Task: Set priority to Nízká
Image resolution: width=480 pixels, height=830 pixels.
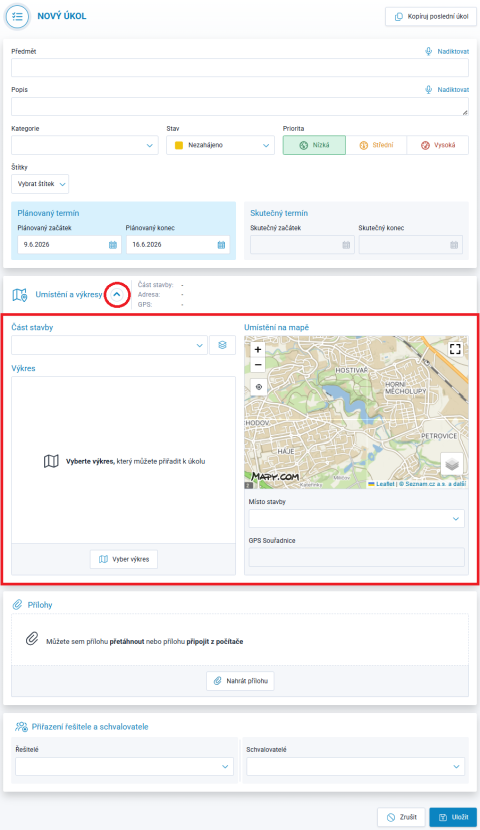Action: (x=314, y=145)
